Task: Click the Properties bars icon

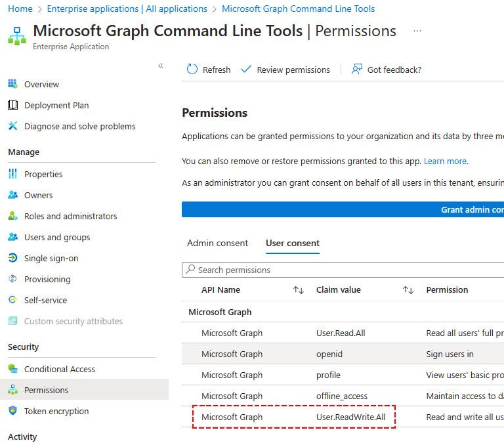Action: 12,174
